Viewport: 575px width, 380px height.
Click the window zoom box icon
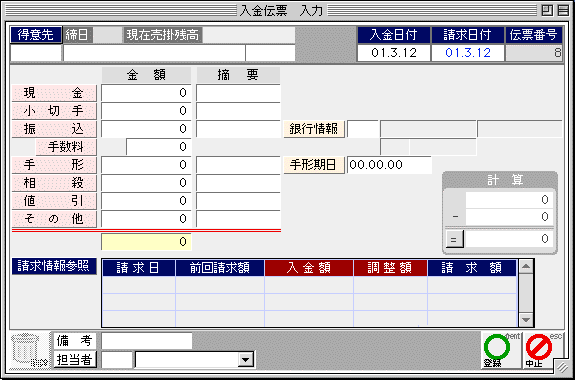(548, 10)
